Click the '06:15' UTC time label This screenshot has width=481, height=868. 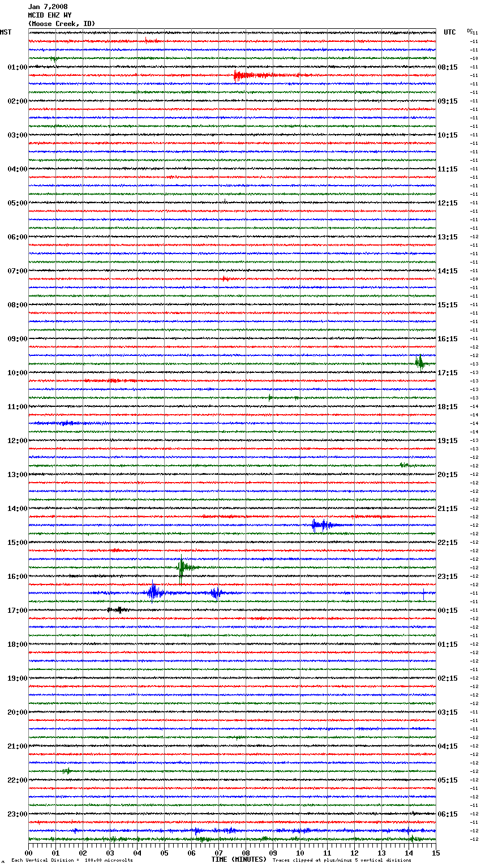click(x=448, y=814)
